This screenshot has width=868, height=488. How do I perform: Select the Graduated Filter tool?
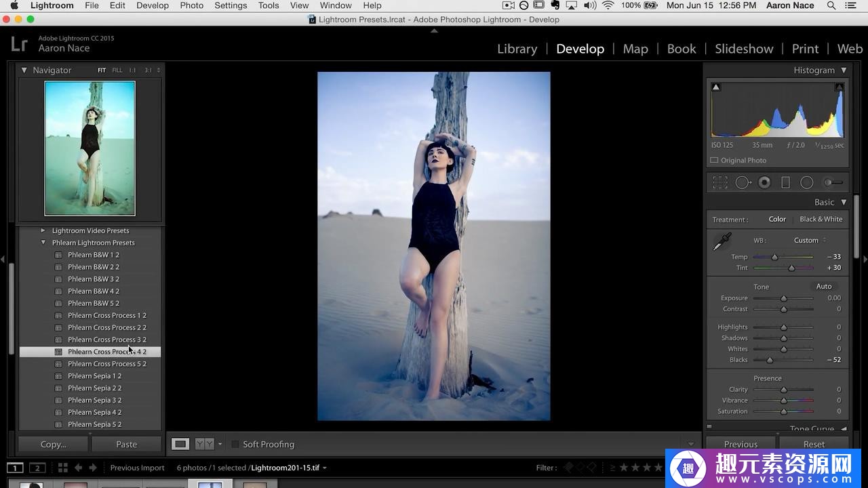pyautogui.click(x=785, y=182)
